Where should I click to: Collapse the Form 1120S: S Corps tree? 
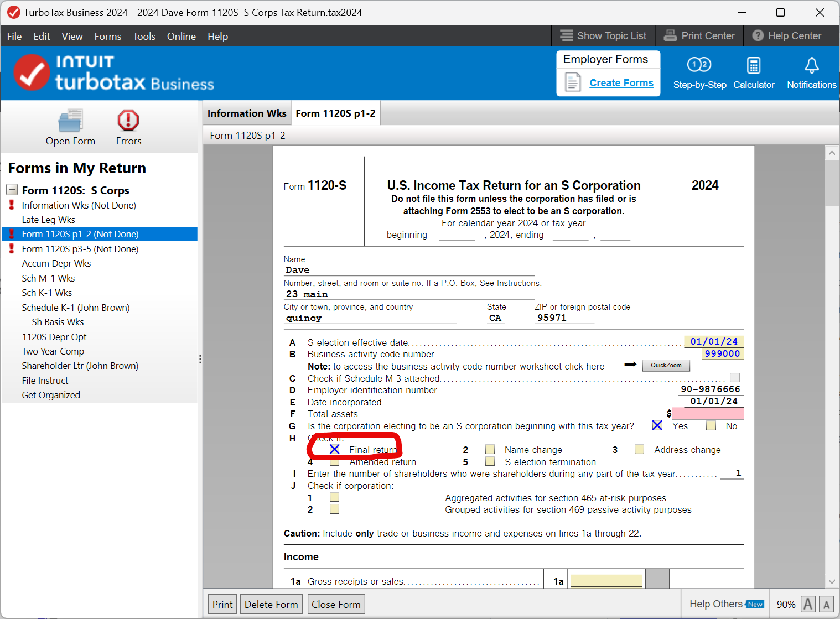pos(12,190)
